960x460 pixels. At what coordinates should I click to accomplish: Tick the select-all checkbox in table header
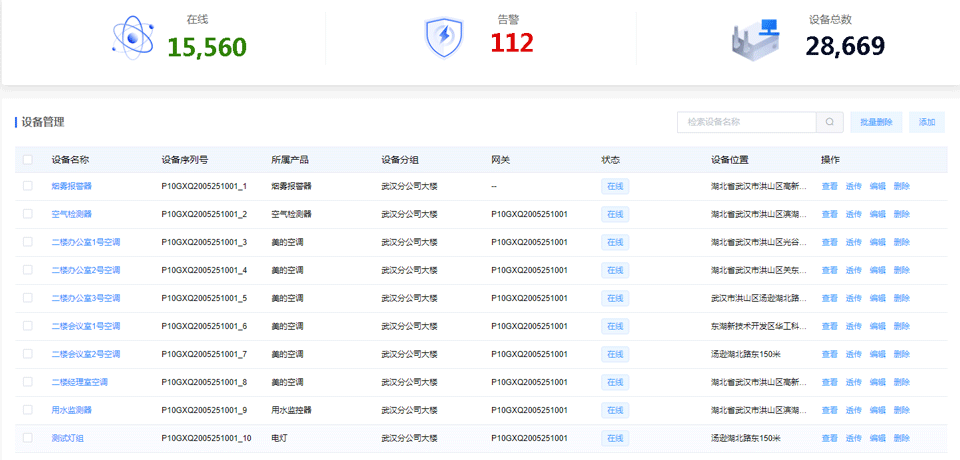[28, 160]
